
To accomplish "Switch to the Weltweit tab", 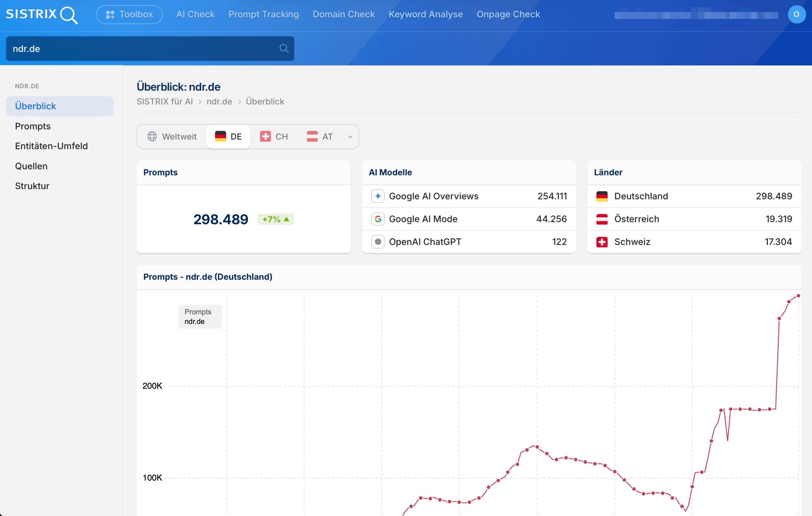I will tap(172, 137).
